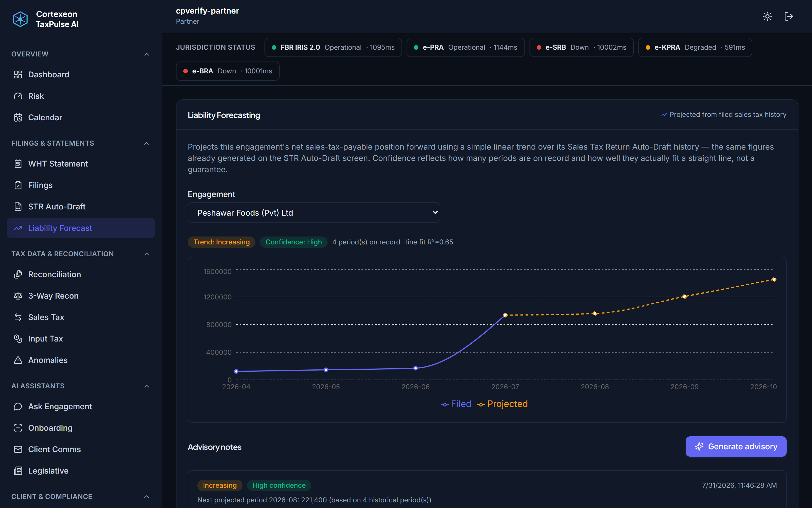Image resolution: width=812 pixels, height=508 pixels.
Task: Click the logout icon in the header
Action: coord(789,16)
